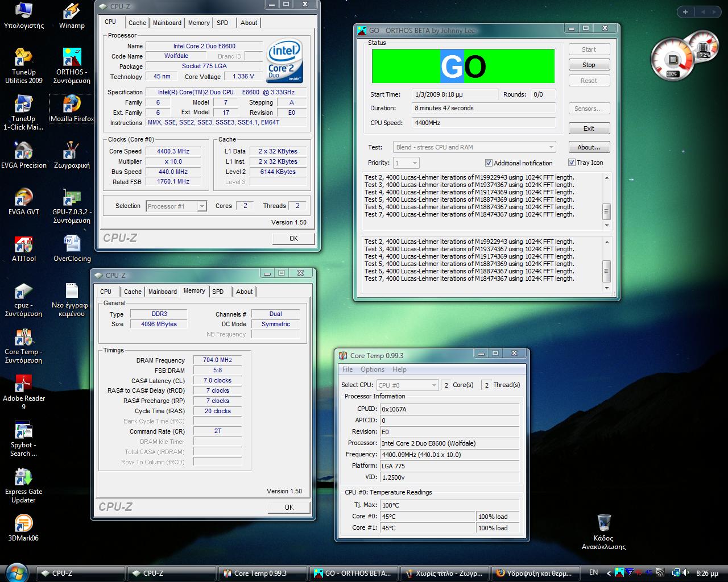Switch to the Firefox Υδροψυξη taskbar button
Viewport: 728px width, 582px height.
[x=535, y=573]
